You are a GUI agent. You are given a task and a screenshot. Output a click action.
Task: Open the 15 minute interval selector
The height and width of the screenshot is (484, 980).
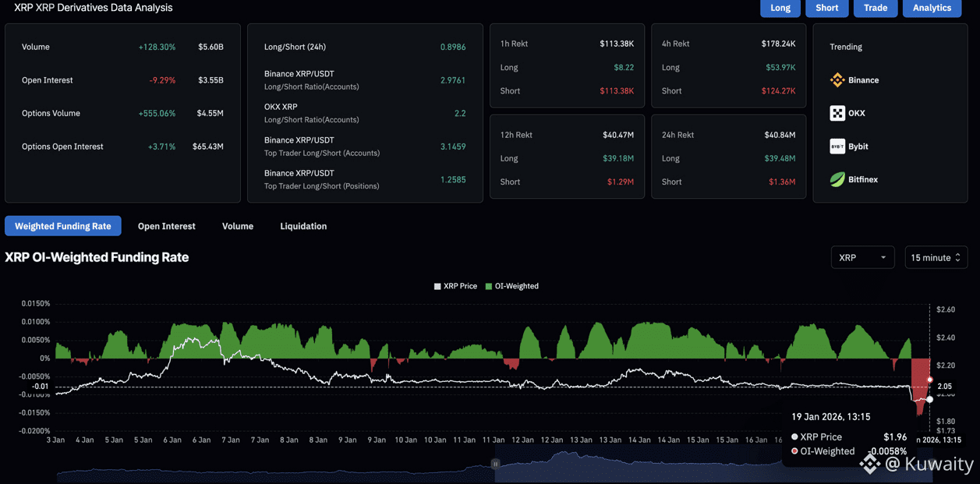(936, 257)
